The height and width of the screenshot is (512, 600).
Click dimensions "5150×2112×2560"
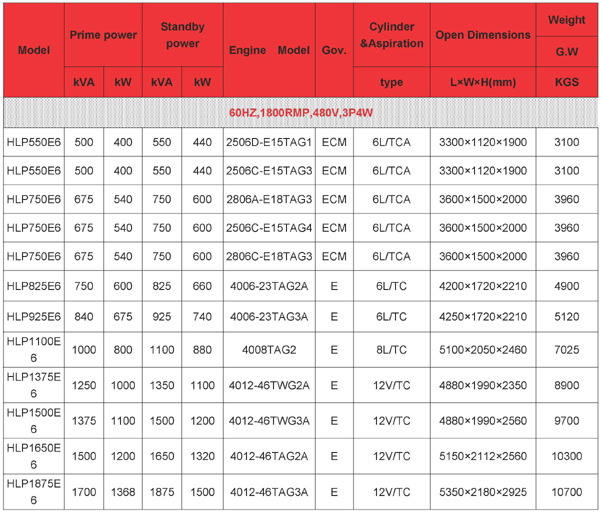pyautogui.click(x=483, y=456)
